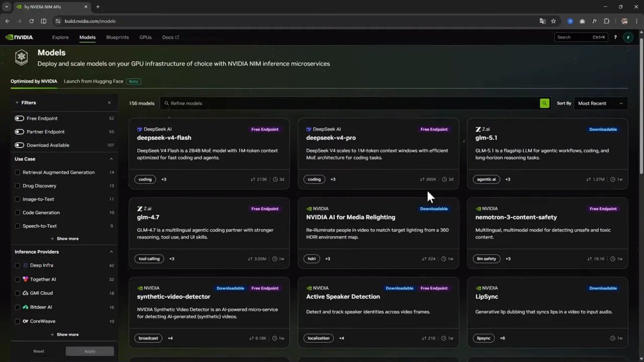
Task: Toggle the Free Endpoint switch
Action: (x=19, y=118)
